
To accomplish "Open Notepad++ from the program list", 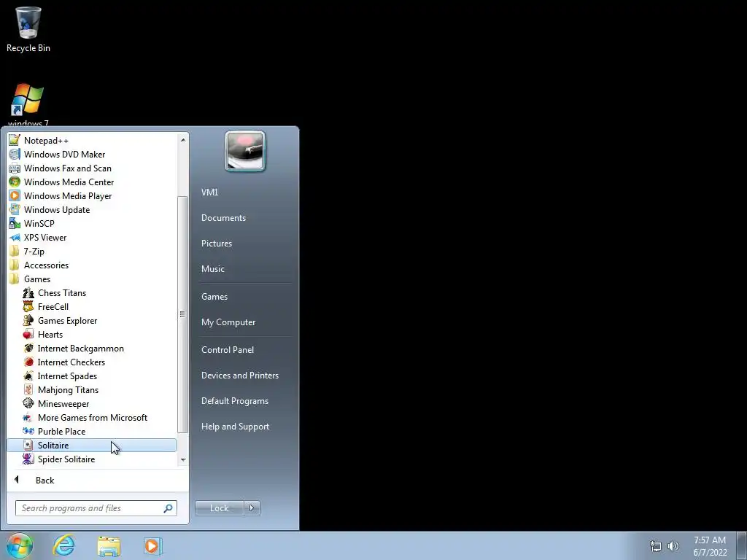I will tap(91, 141).
